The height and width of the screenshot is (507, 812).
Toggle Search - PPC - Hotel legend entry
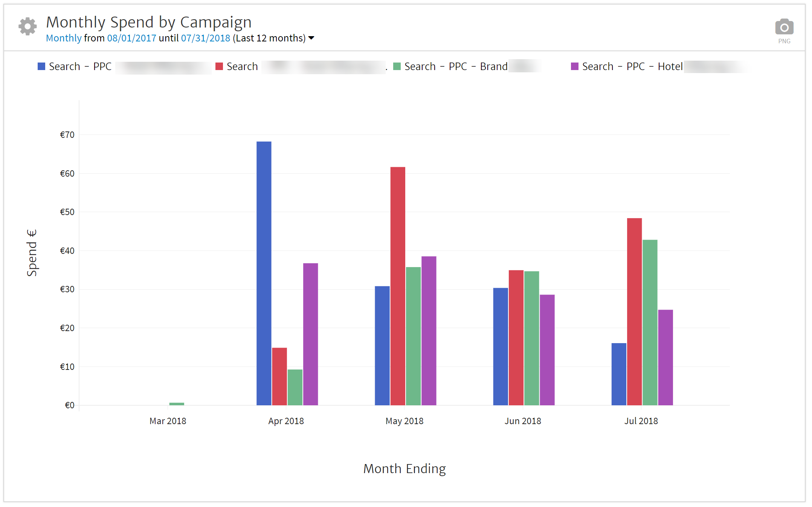coord(632,67)
